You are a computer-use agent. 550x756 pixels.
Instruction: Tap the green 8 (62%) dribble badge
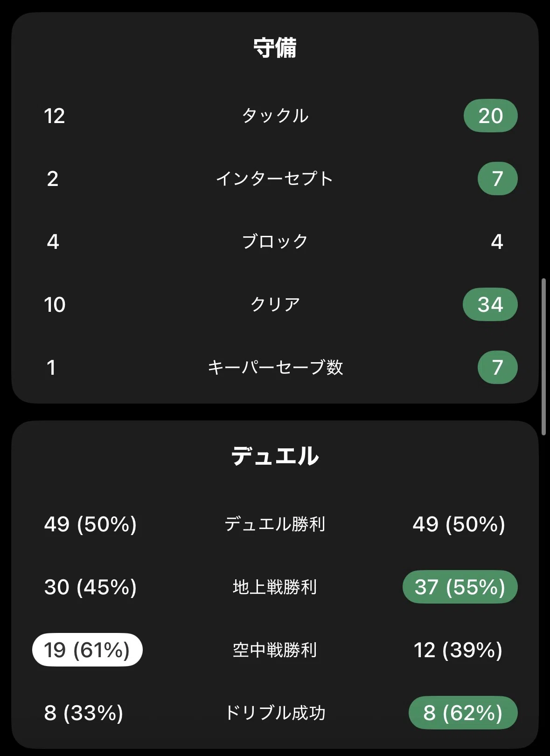point(463,713)
